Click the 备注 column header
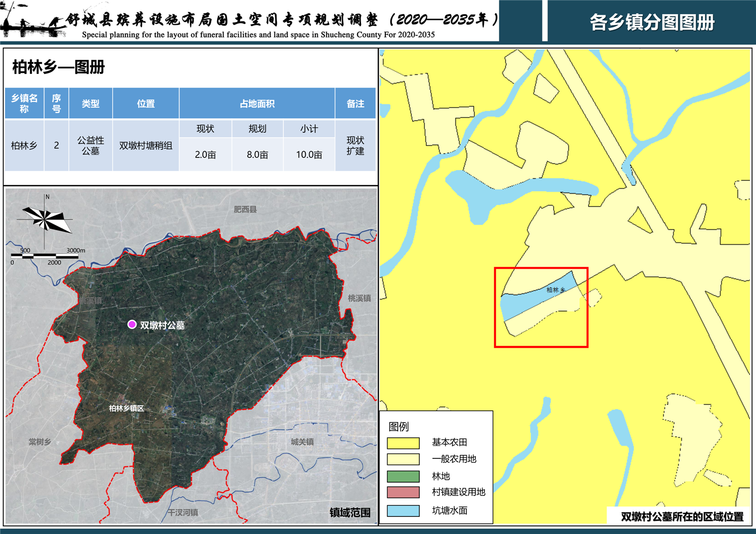 point(355,103)
